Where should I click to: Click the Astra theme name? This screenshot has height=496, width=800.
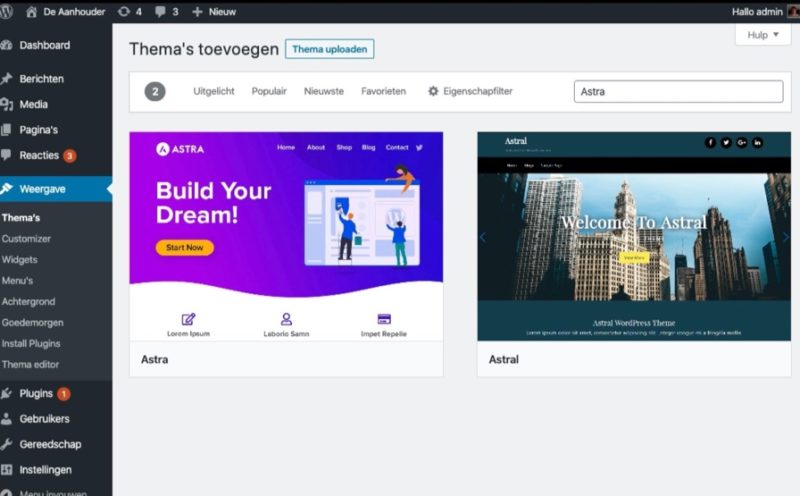[155, 360]
